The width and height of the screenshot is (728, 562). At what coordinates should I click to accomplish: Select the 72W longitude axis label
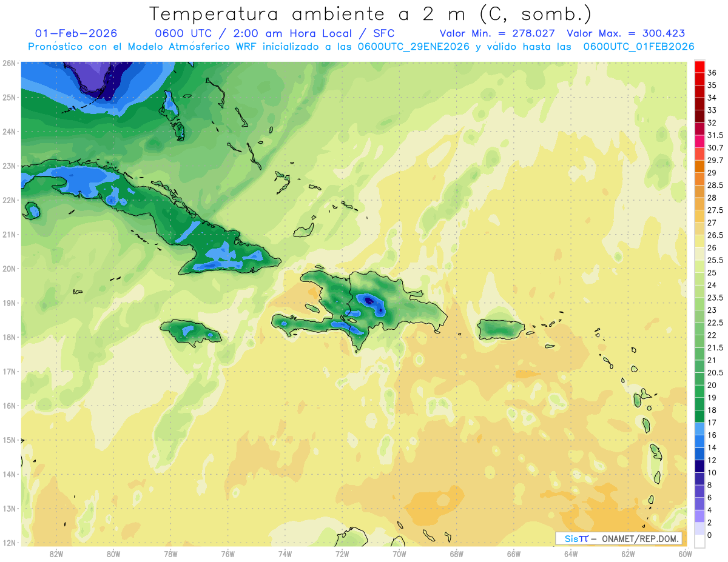[342, 554]
